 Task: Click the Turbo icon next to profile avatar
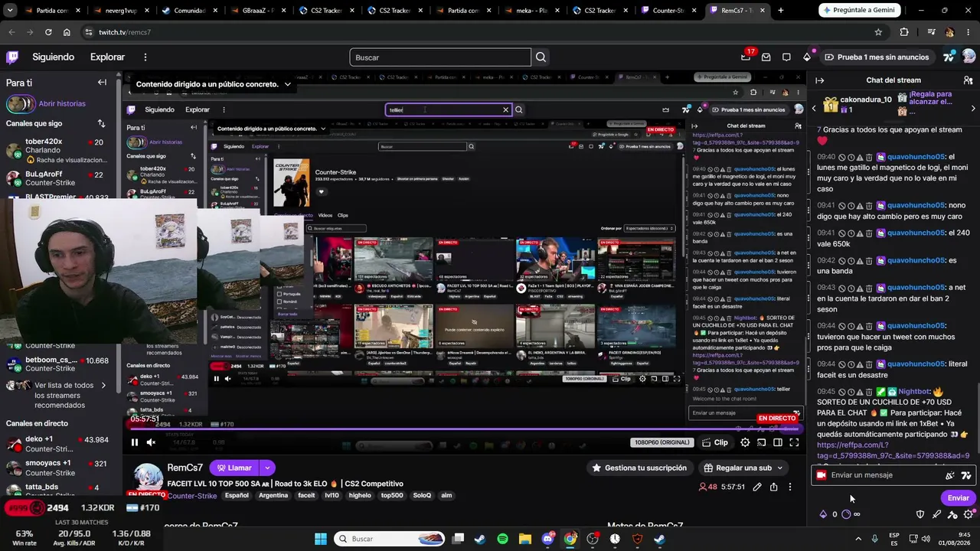(x=949, y=57)
